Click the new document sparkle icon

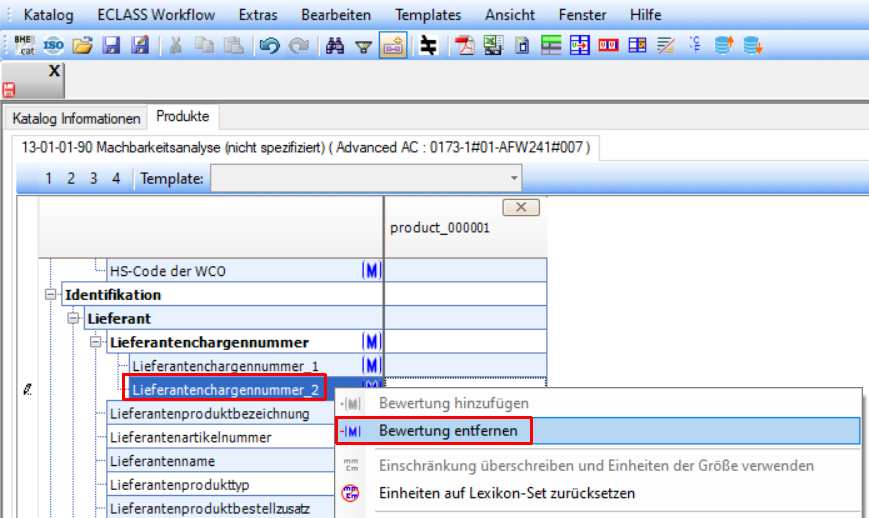pos(522,45)
